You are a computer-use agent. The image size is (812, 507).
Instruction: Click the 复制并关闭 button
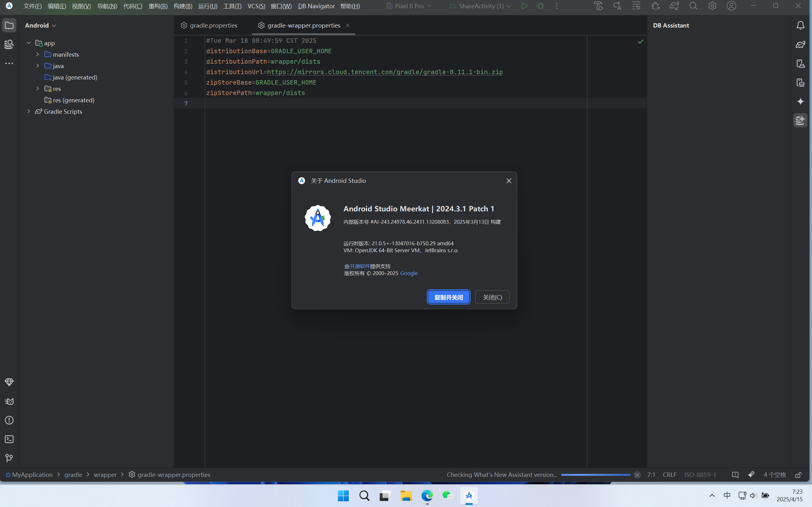pyautogui.click(x=448, y=297)
